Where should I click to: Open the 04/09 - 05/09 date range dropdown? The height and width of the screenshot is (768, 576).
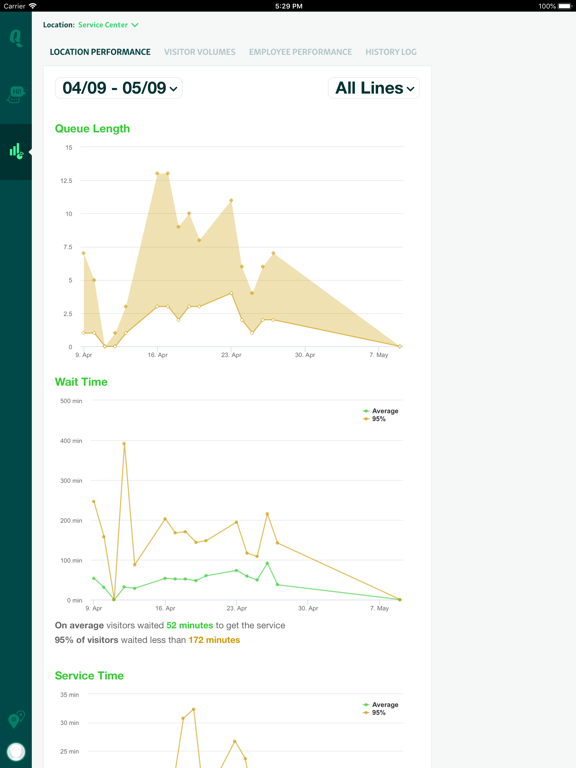coord(119,88)
